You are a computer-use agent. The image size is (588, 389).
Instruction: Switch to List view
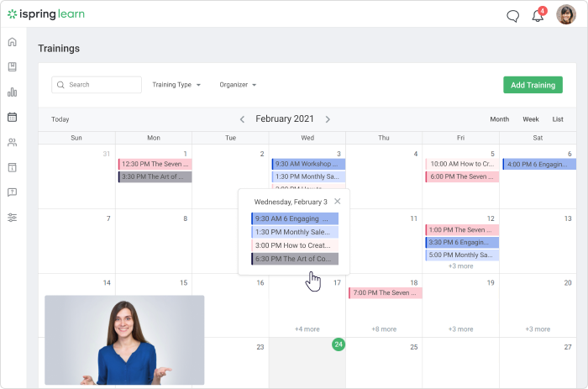[558, 119]
